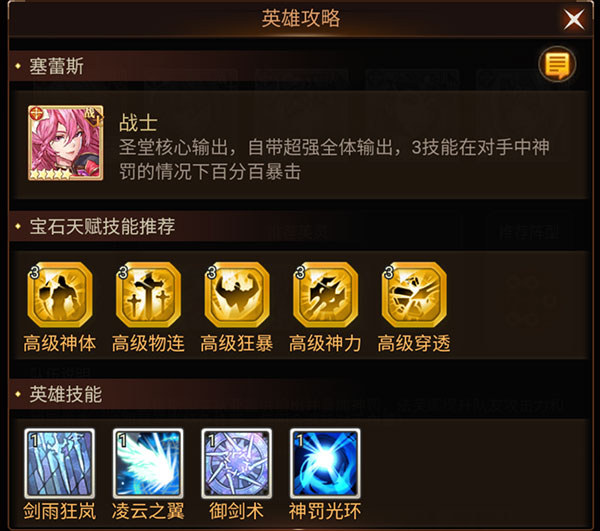Select the 高级神力 gem talent icon
Image resolution: width=600 pixels, height=531 pixels.
[x=326, y=294]
